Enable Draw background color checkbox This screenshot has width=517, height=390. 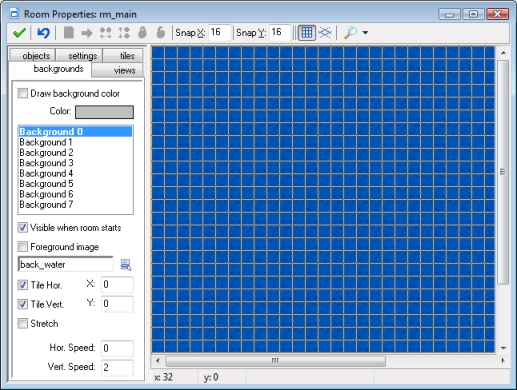coord(23,93)
